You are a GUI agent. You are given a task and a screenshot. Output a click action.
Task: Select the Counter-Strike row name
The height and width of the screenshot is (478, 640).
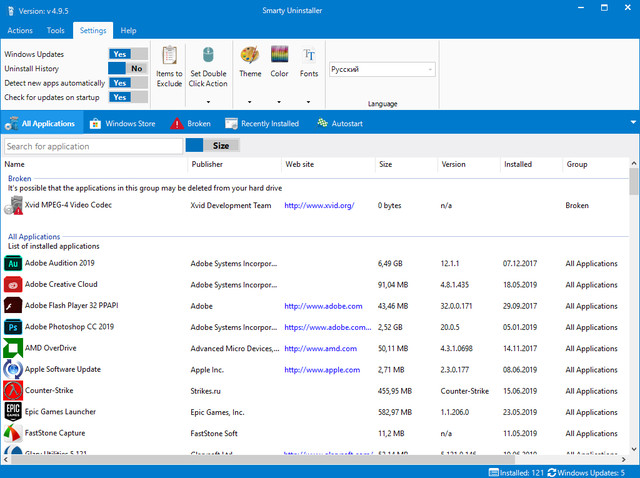(49, 390)
